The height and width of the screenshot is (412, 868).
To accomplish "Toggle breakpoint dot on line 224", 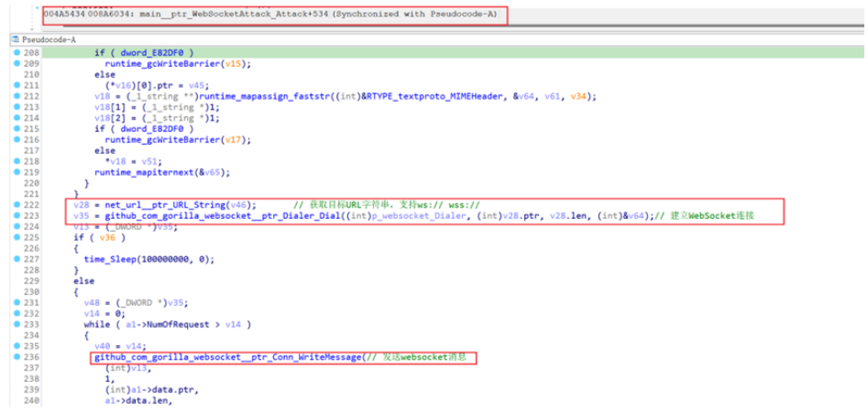I will click(16, 226).
